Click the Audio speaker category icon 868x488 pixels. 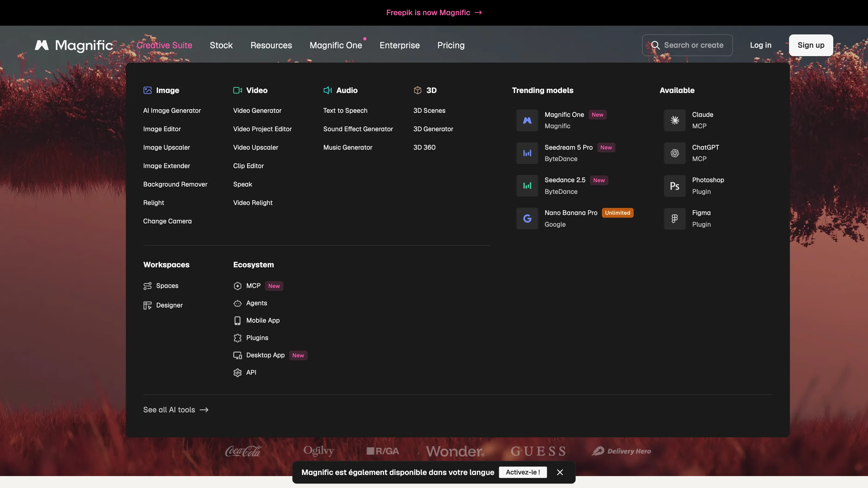[327, 90]
